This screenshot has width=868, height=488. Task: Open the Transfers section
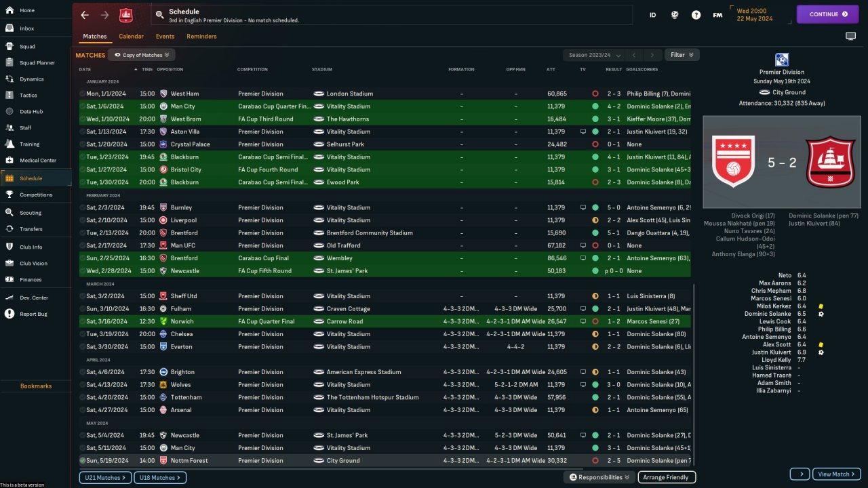pyautogui.click(x=35, y=229)
